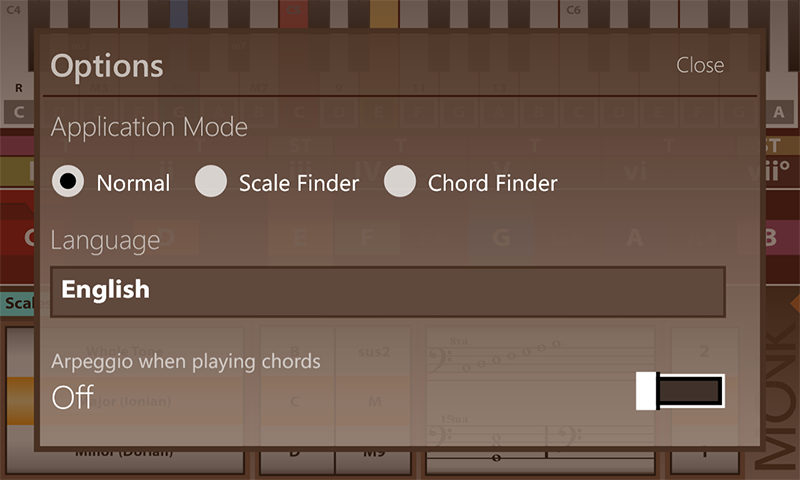Select the vii° scale degree

[x=770, y=172]
